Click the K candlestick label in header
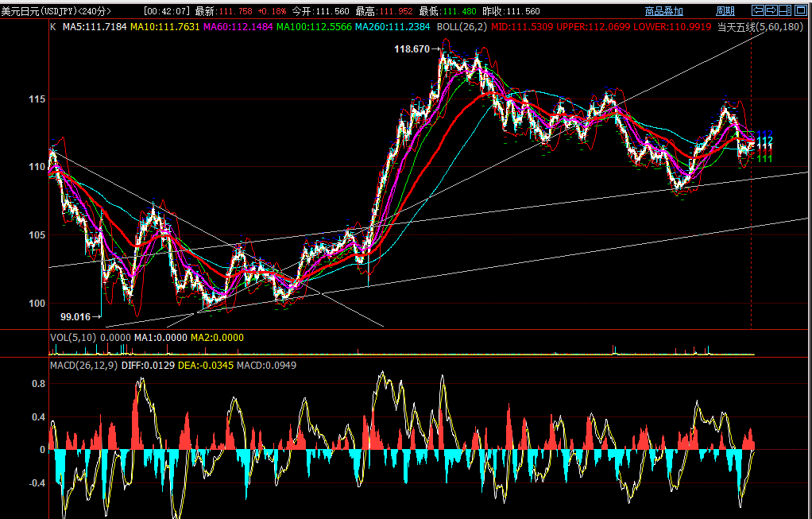Image resolution: width=812 pixels, height=519 pixels. pos(53,27)
